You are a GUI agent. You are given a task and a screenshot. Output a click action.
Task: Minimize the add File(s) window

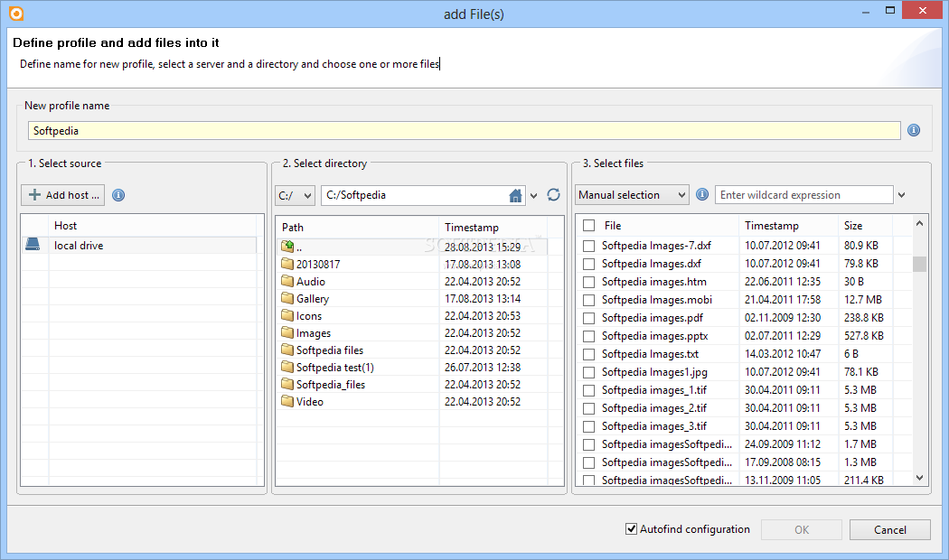coord(866,11)
